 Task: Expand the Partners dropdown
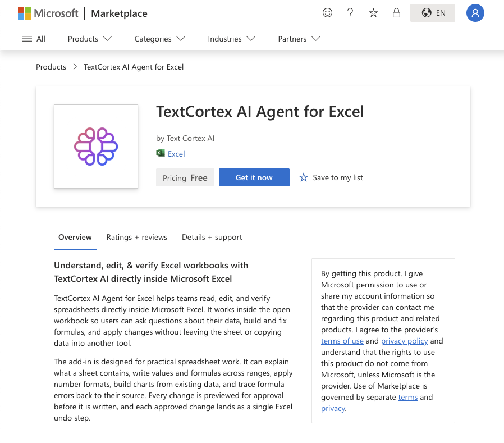299,39
